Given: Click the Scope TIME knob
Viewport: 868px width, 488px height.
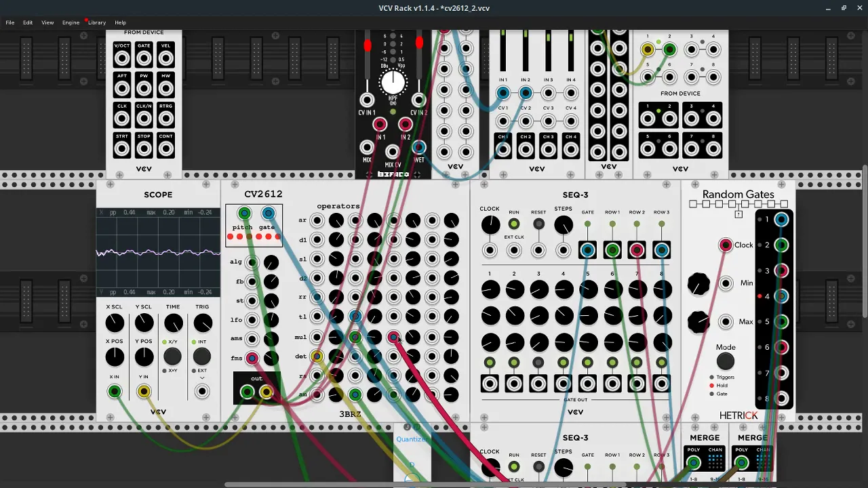Looking at the screenshot, I should point(174,323).
